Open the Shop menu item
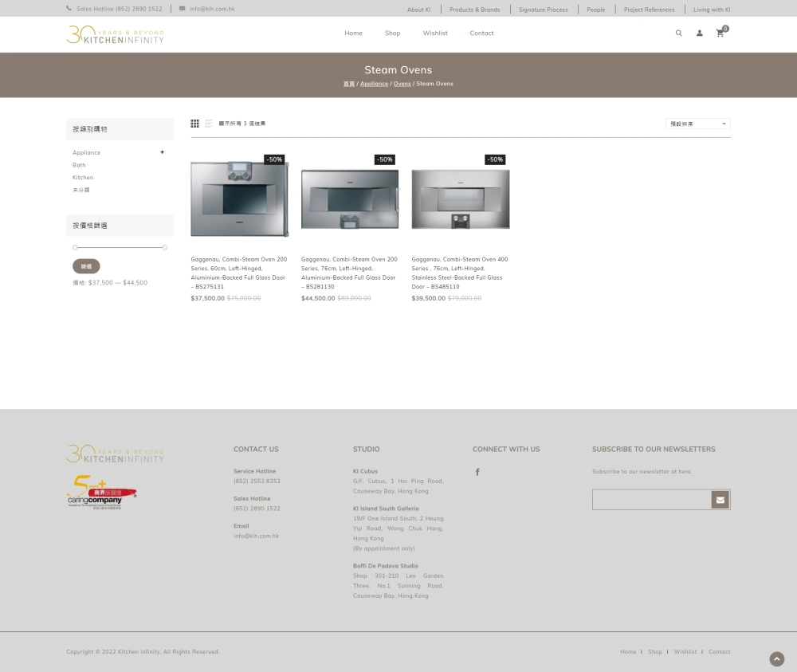 (x=392, y=33)
